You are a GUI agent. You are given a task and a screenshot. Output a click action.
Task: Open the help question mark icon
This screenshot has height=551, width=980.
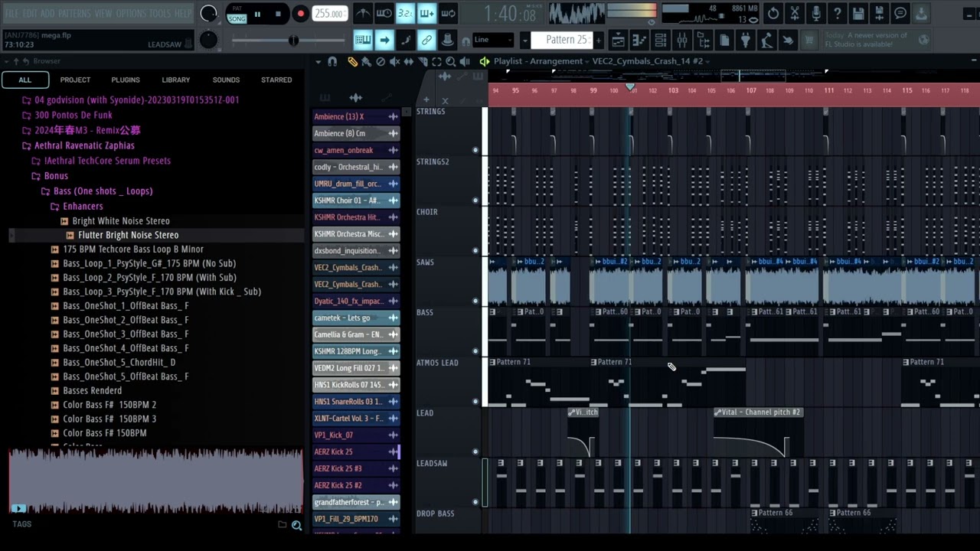click(838, 13)
